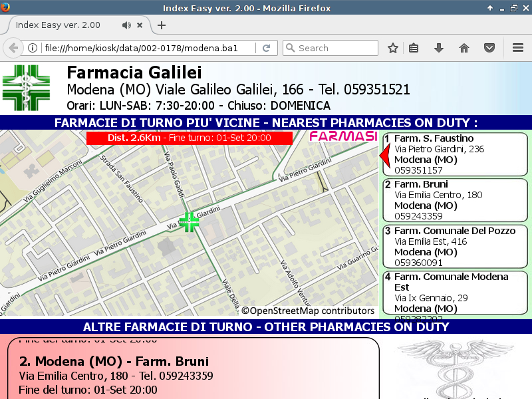Close the Index Easy ver. 2.00 tab
This screenshot has height=399, width=532.
tap(140, 25)
